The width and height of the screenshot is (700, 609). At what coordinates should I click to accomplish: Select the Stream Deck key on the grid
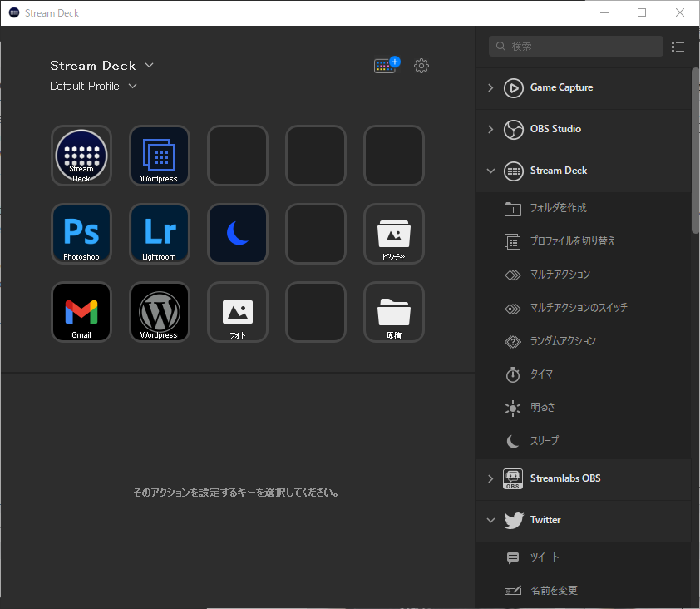(x=81, y=156)
